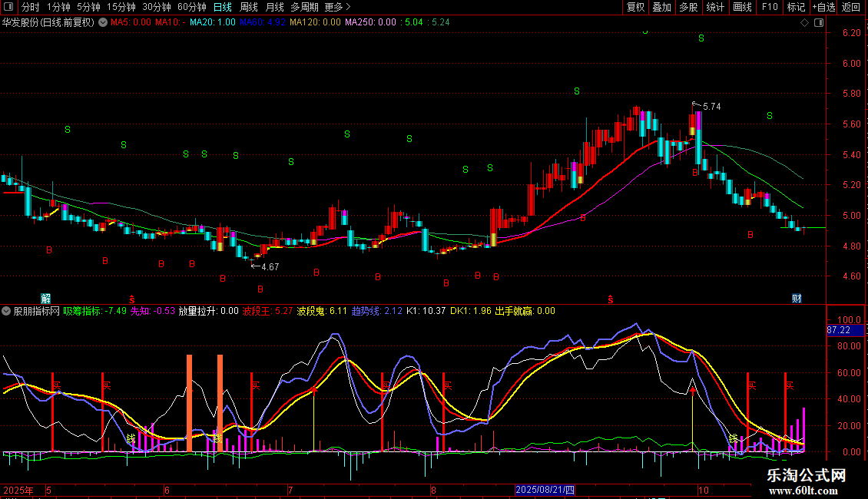The height and width of the screenshot is (499, 868).
Task: Click 返回 to go back
Action: point(851,7)
